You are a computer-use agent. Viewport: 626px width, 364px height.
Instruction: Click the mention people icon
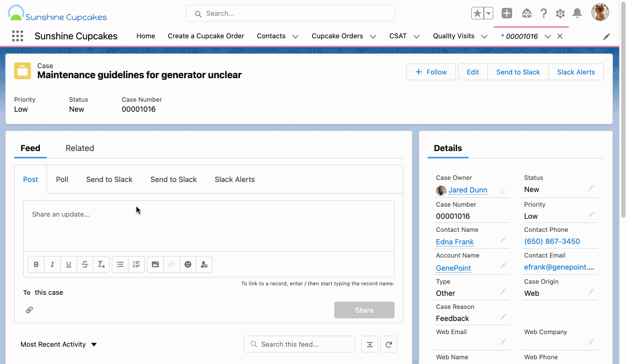[x=204, y=264]
